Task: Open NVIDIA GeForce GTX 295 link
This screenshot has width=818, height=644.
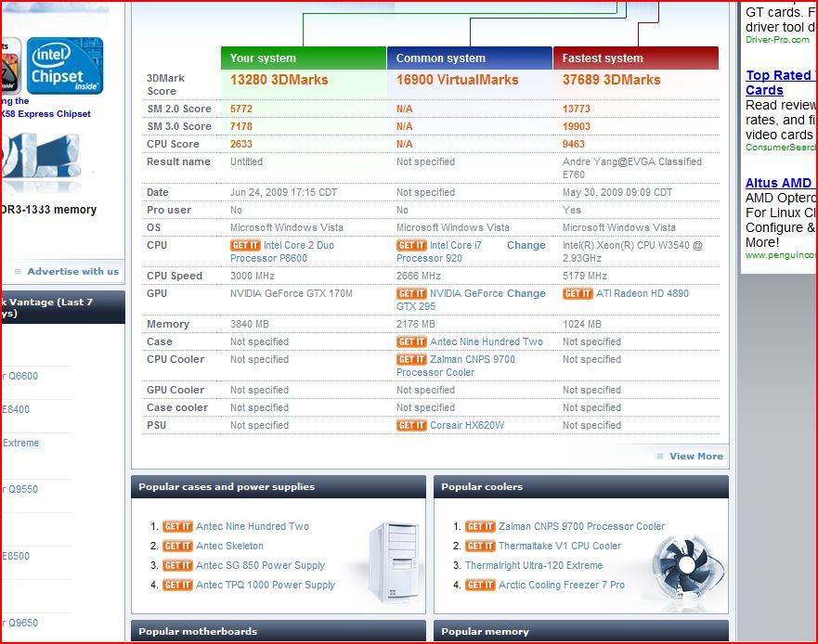Action: tap(450, 300)
